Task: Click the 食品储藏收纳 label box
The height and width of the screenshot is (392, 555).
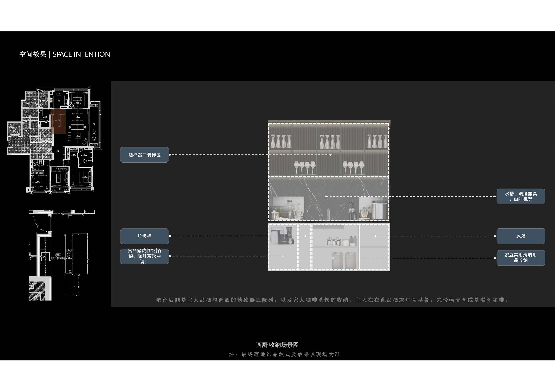Action: pyautogui.click(x=144, y=256)
